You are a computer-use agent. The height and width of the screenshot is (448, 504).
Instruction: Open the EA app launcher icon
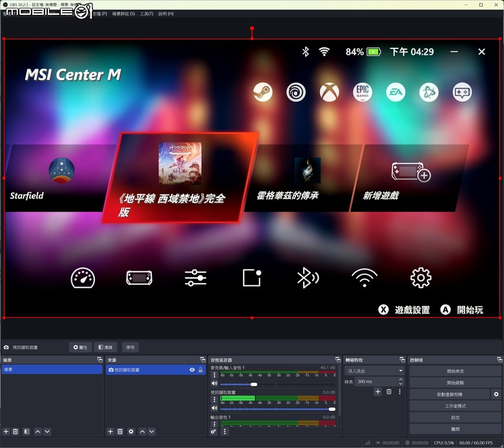point(395,92)
